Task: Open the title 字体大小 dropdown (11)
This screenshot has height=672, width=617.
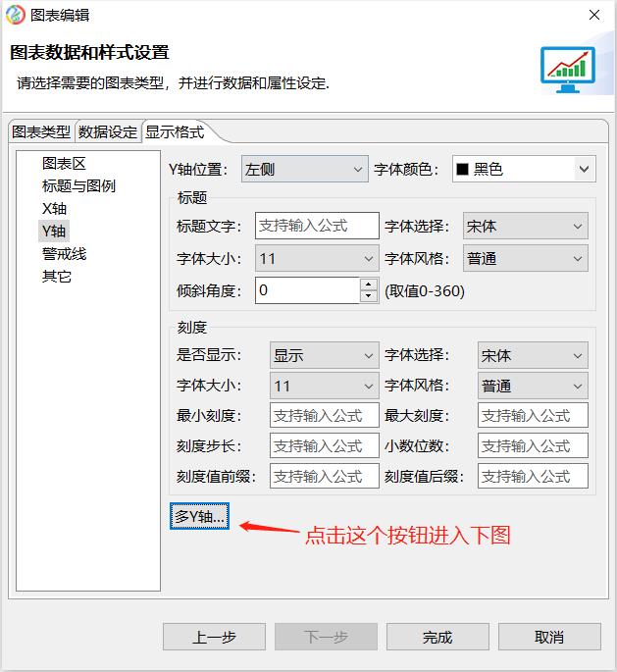Action: pyautogui.click(x=317, y=258)
